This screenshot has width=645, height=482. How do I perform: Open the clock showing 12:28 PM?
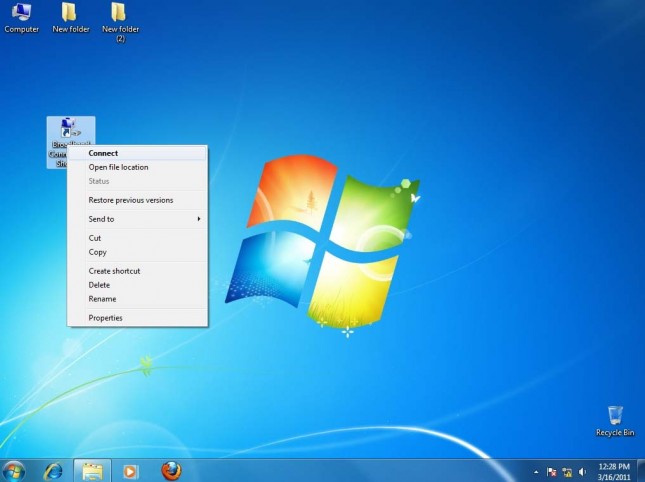(614, 472)
